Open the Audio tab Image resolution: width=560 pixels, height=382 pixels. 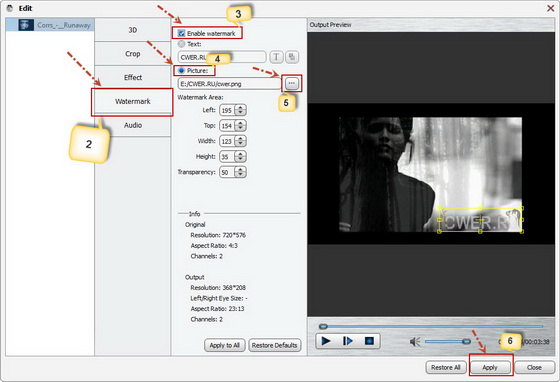pos(132,125)
